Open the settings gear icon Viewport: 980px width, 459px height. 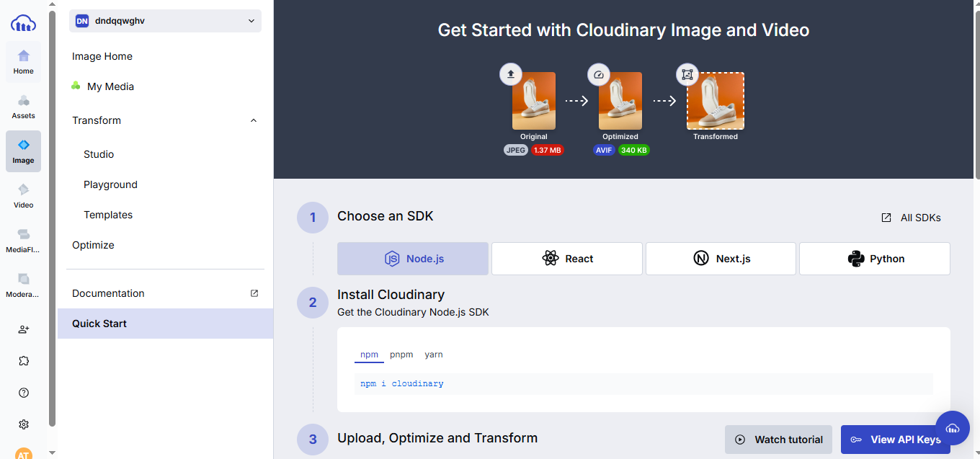24,424
